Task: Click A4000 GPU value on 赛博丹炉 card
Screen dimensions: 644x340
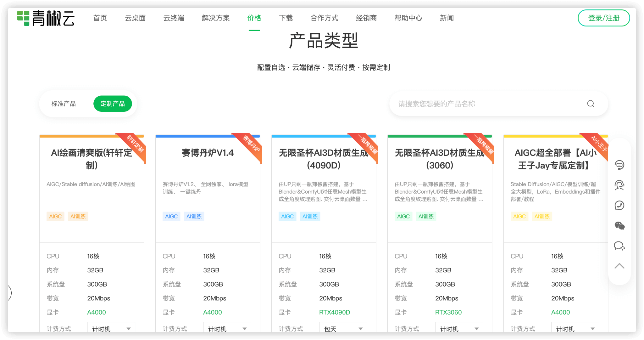Action: (x=213, y=312)
